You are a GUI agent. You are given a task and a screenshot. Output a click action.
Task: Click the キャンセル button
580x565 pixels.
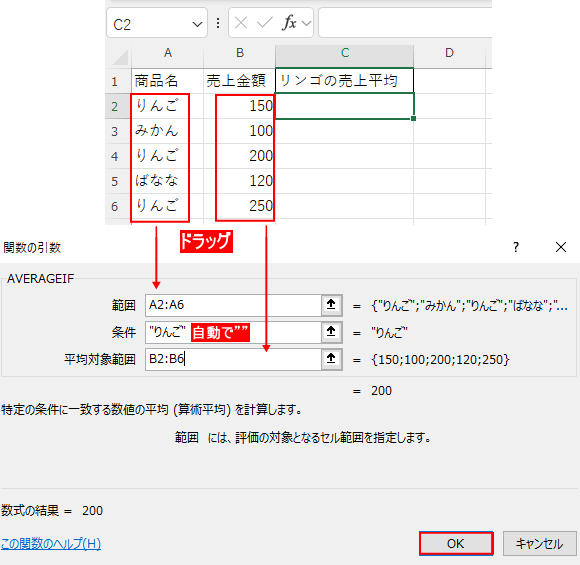pos(539,544)
